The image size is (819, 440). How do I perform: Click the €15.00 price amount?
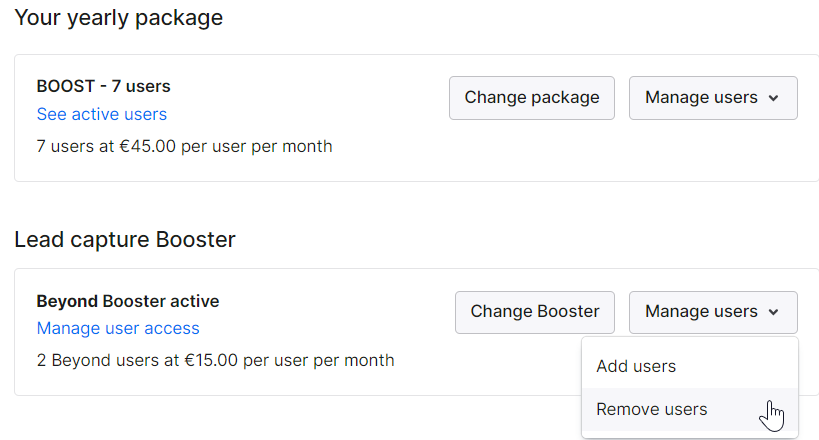210,361
